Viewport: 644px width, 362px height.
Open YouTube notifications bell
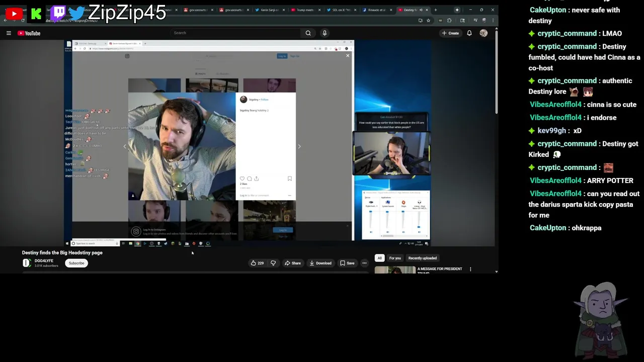[469, 33]
